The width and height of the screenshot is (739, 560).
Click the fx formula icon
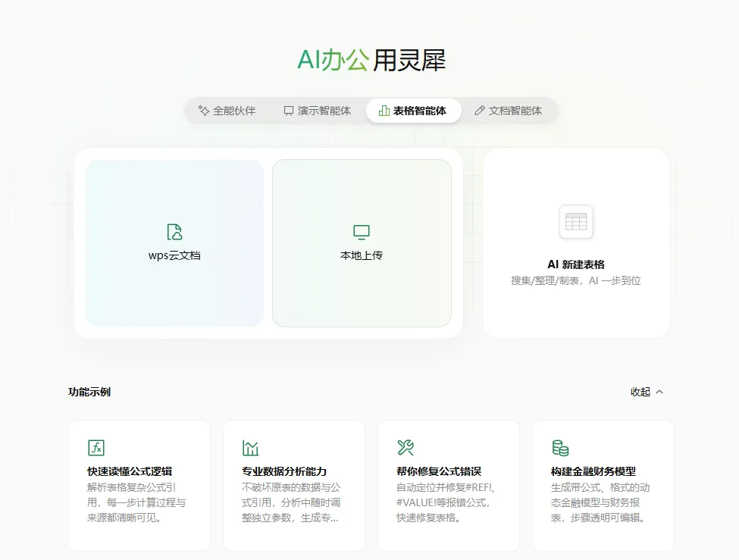(96, 447)
